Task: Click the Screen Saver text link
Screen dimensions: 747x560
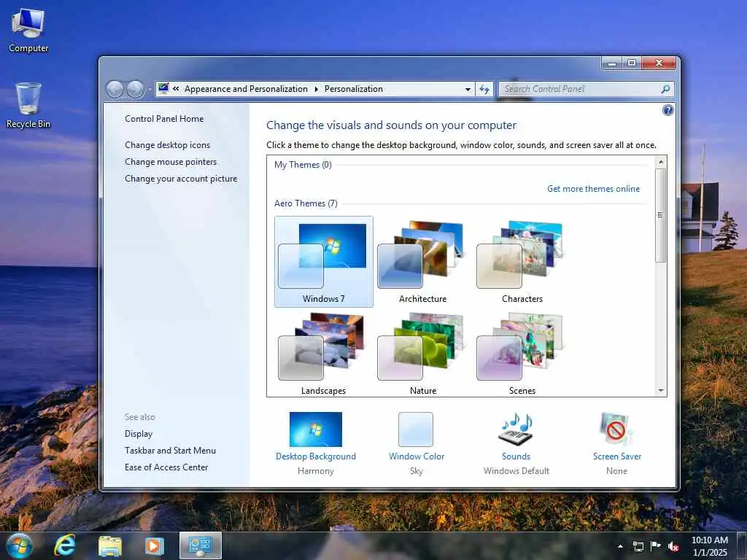Action: click(x=617, y=456)
